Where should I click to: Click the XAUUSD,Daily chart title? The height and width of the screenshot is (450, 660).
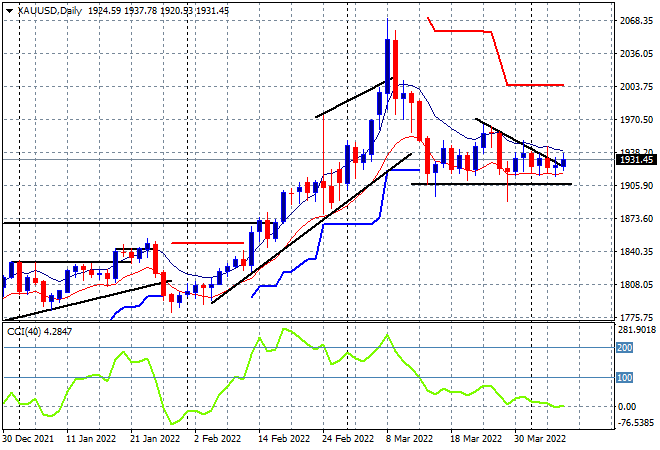[x=50, y=11]
